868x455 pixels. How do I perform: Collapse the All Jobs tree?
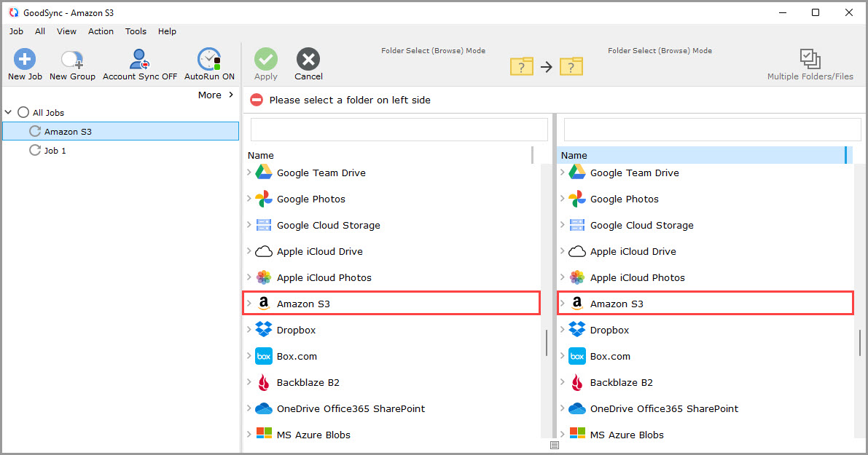coord(9,113)
